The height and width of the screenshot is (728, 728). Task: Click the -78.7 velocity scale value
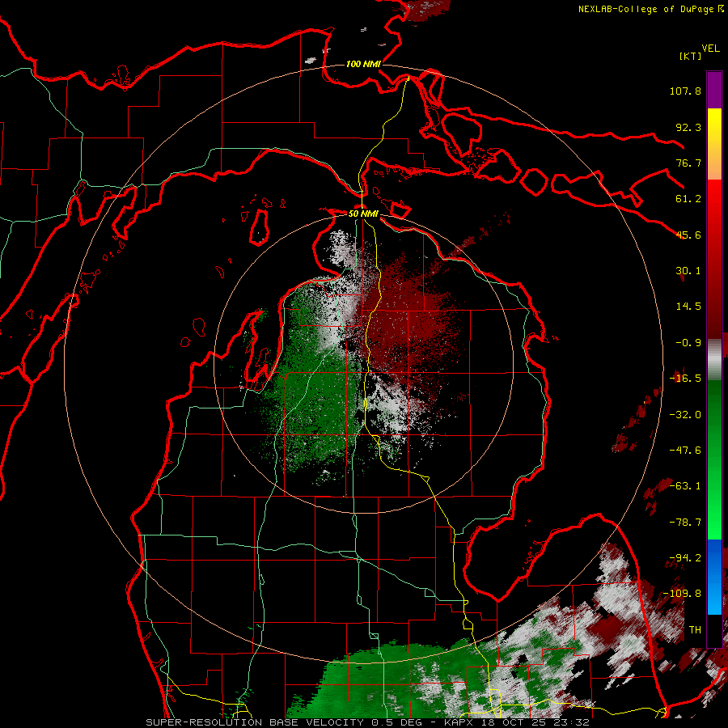(685, 523)
